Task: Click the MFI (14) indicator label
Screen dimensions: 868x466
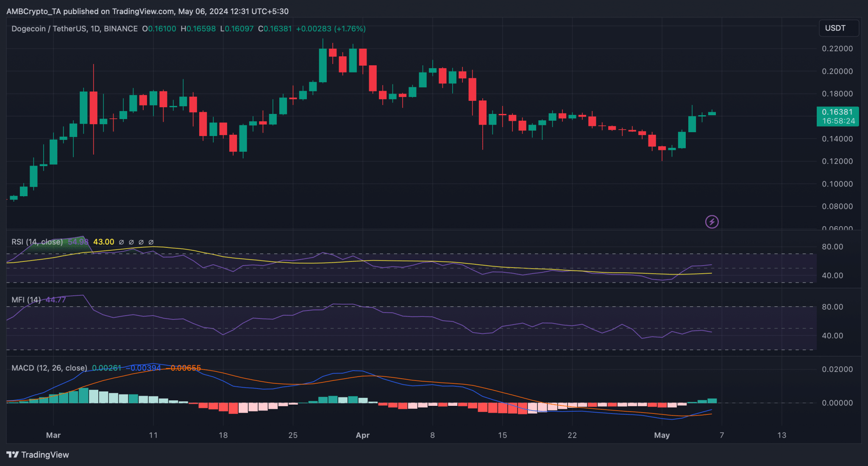Action: click(26, 300)
